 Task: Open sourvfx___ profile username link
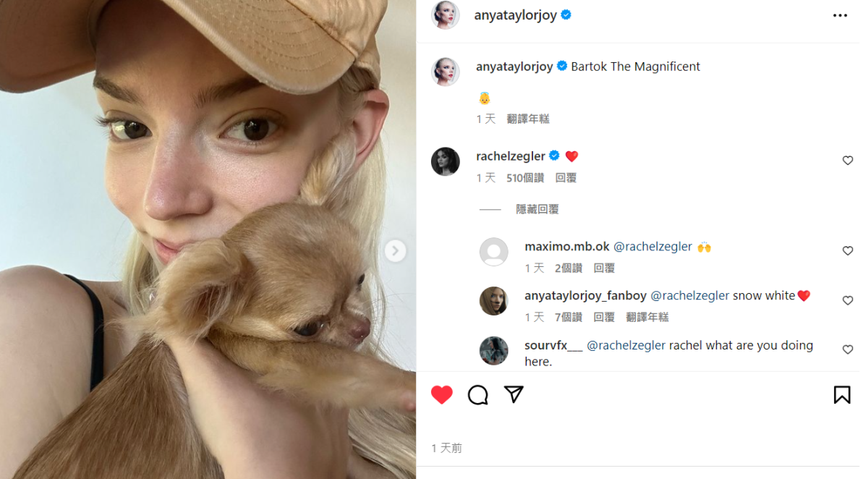coord(553,345)
